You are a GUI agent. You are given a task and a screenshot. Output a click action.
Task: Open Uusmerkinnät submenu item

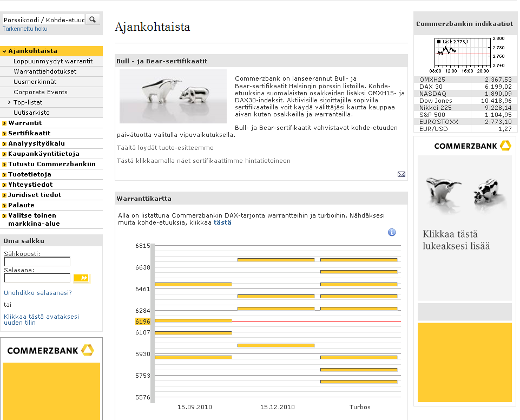click(35, 82)
